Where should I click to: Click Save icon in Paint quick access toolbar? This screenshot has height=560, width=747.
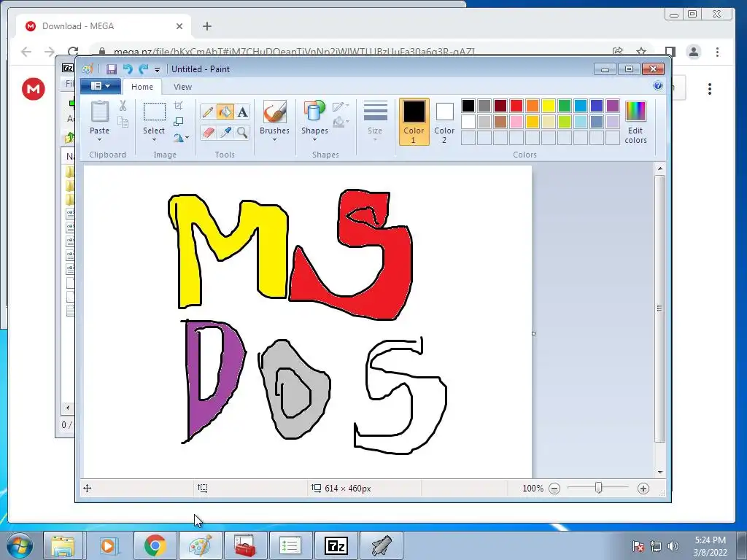(111, 69)
